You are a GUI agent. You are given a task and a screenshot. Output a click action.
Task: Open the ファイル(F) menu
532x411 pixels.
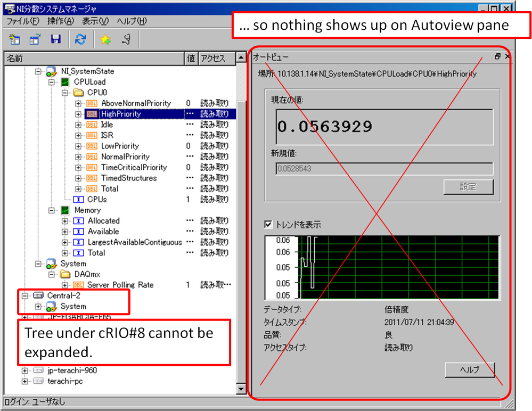pyautogui.click(x=23, y=21)
